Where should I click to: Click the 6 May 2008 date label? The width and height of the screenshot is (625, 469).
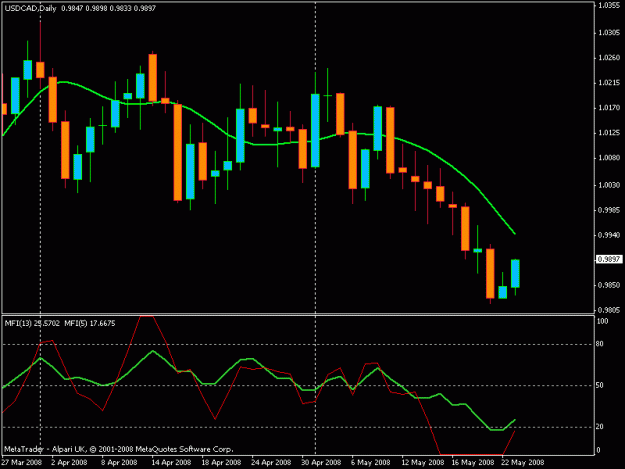(371, 463)
